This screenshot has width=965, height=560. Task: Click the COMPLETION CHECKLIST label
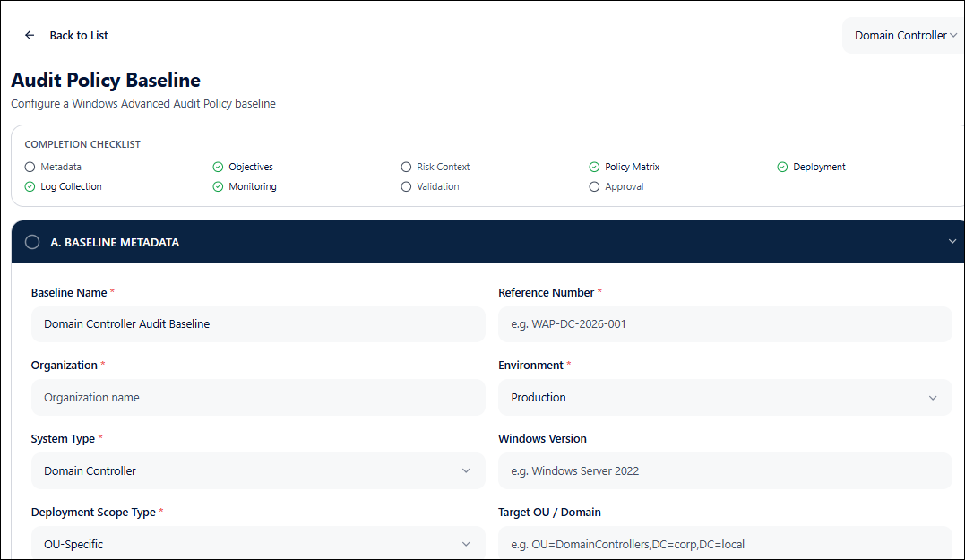tap(82, 144)
